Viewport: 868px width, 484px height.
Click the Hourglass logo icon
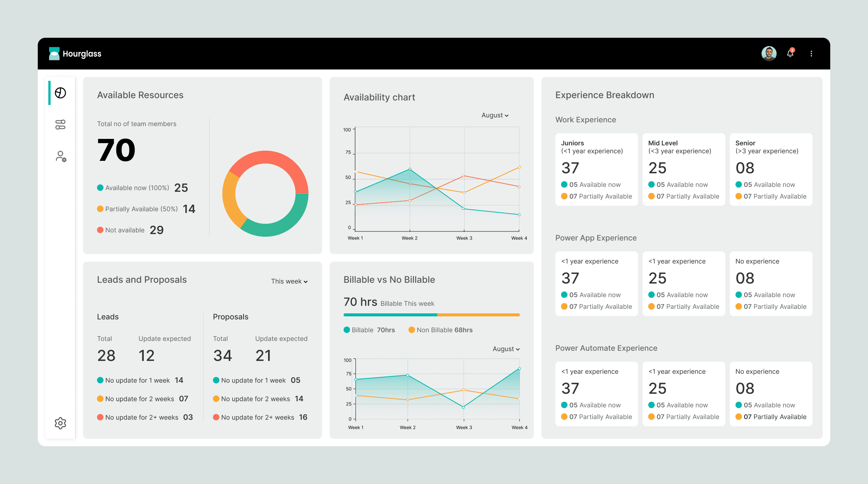tap(54, 54)
